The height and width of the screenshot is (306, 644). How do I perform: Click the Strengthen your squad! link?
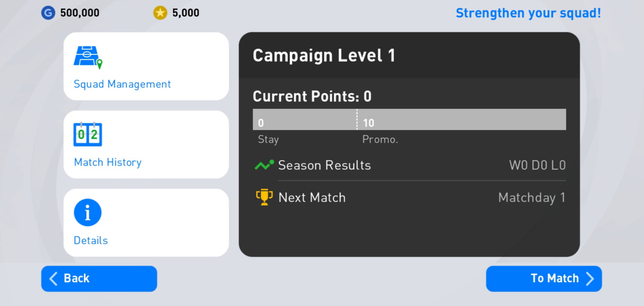[528, 13]
